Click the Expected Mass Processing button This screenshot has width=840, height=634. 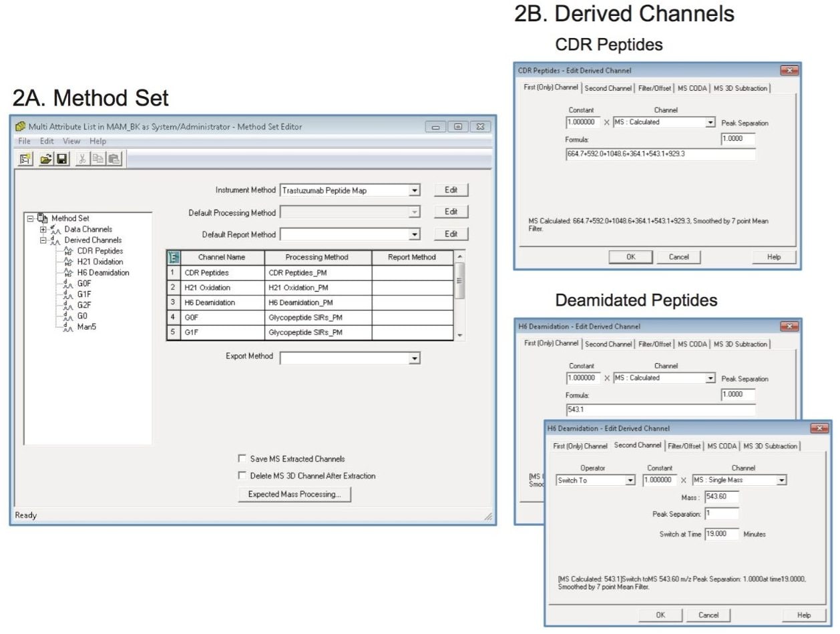[294, 495]
